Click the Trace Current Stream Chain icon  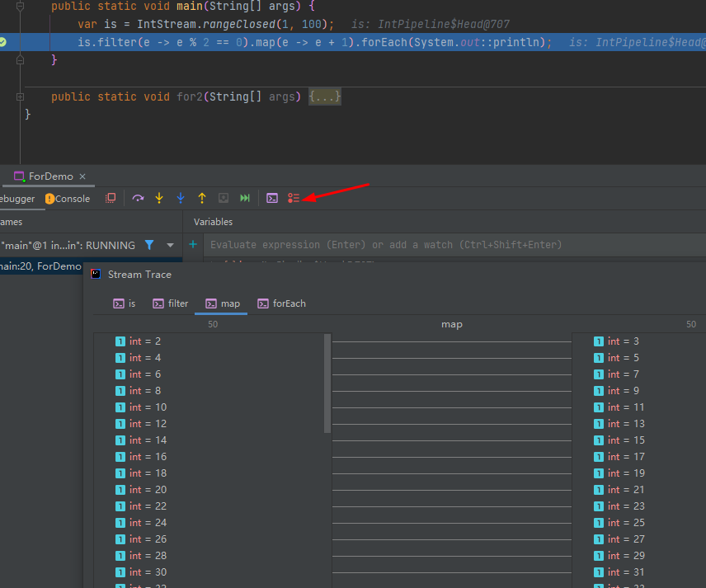(294, 198)
